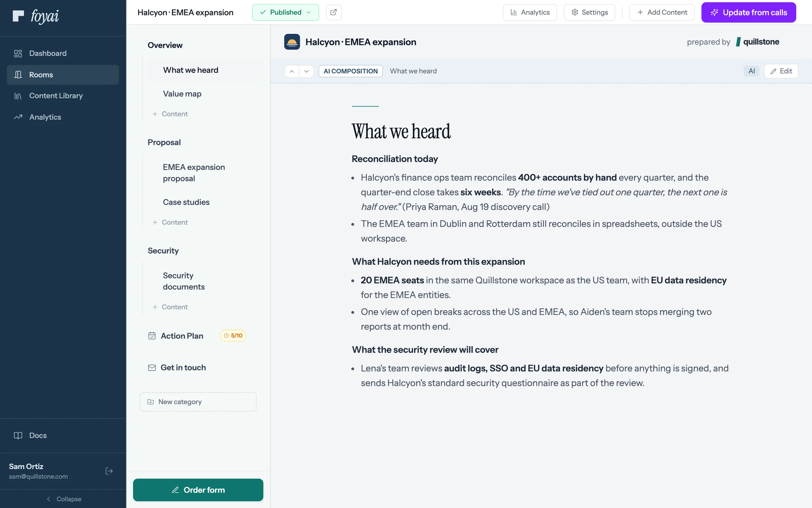Click the Order form button
Viewport: 812px width, 508px height.
[x=198, y=490]
